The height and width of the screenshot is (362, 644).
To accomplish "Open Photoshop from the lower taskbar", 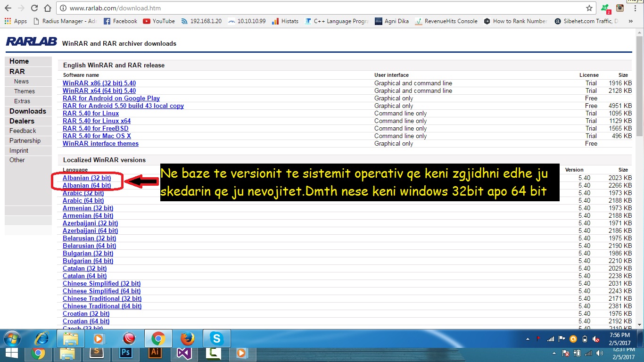I will tap(125, 353).
